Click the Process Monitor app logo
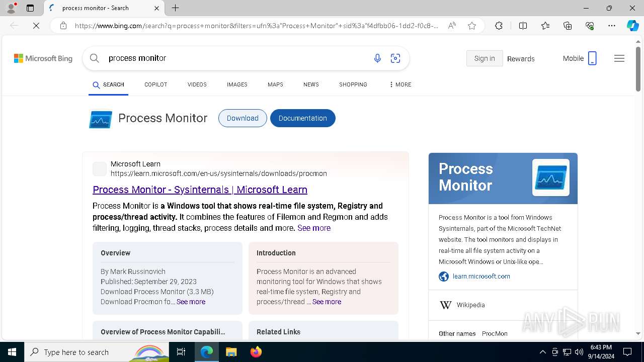Viewport: 644px width, 362px height. [x=101, y=119]
